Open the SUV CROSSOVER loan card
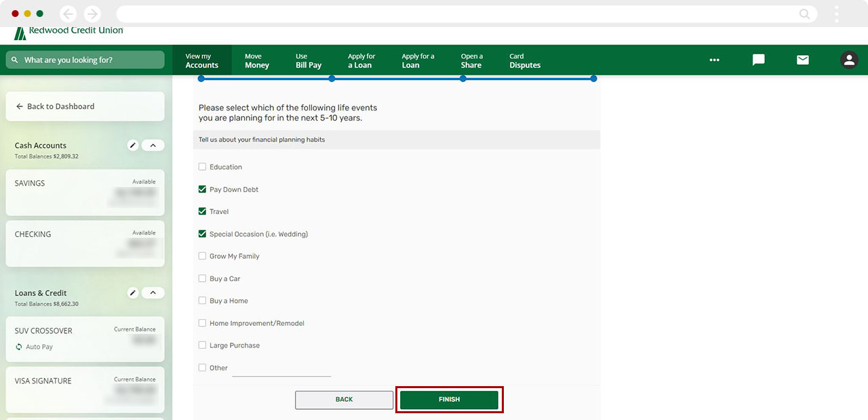Viewport: 868px width, 420px height. [x=85, y=339]
